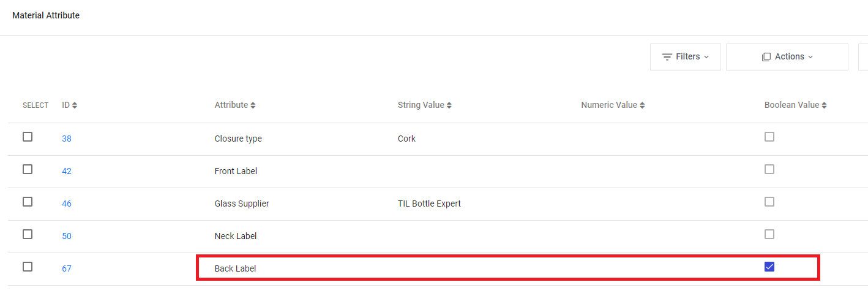Image resolution: width=868 pixels, height=293 pixels.
Task: Uncheck the Back Label boolean value checkbox
Action: 769,267
